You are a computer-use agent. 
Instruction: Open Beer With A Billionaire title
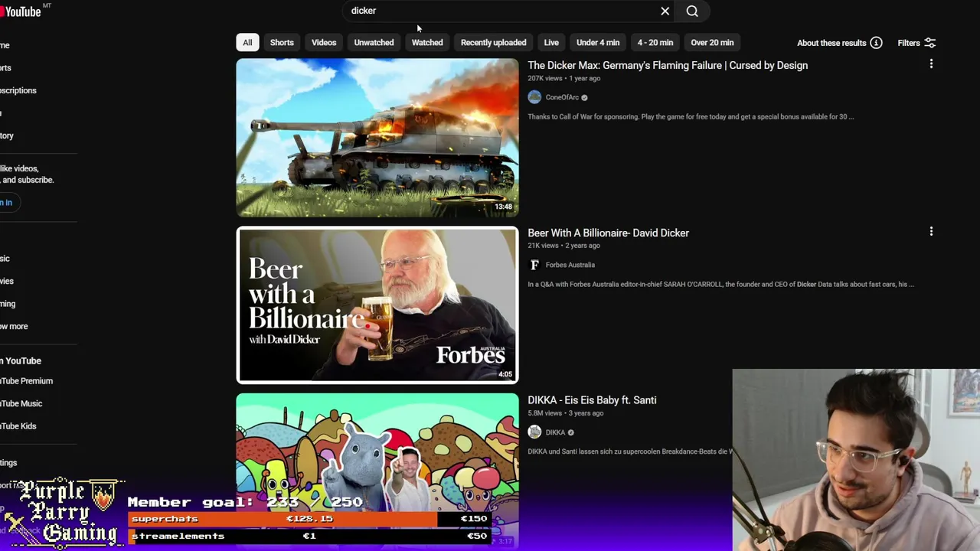point(608,233)
